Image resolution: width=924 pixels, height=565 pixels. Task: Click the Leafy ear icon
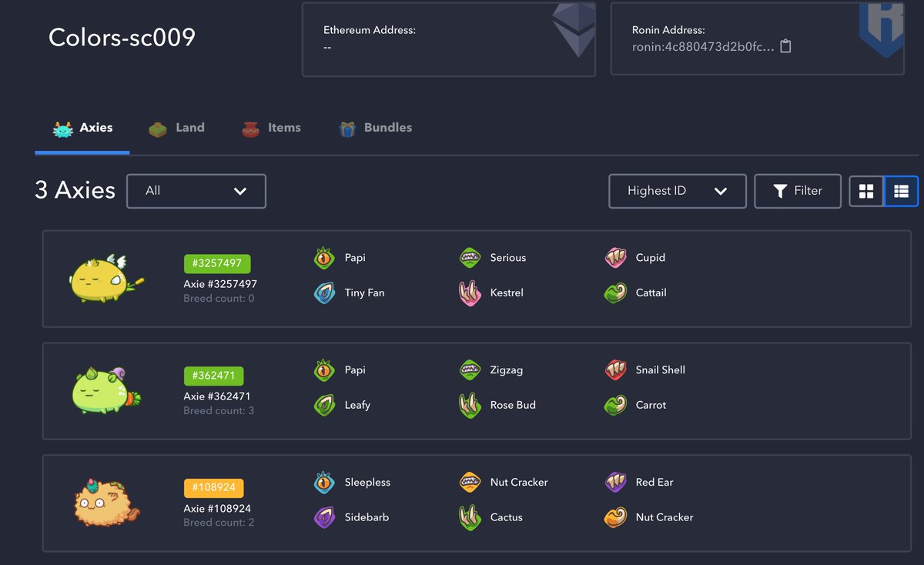point(324,406)
